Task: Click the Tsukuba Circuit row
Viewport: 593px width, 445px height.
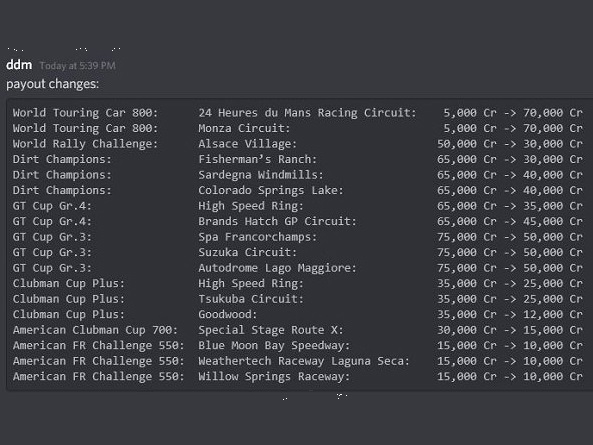Action: pyautogui.click(x=297, y=299)
